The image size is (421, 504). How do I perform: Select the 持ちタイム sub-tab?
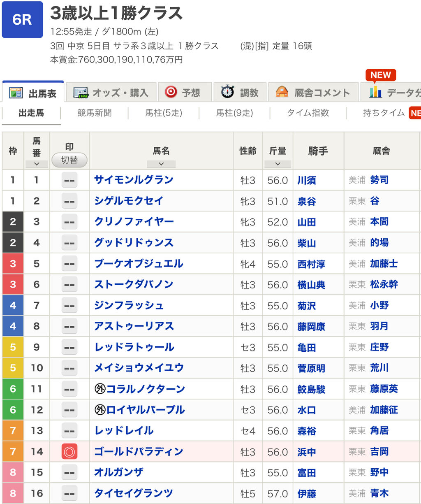coord(384,113)
